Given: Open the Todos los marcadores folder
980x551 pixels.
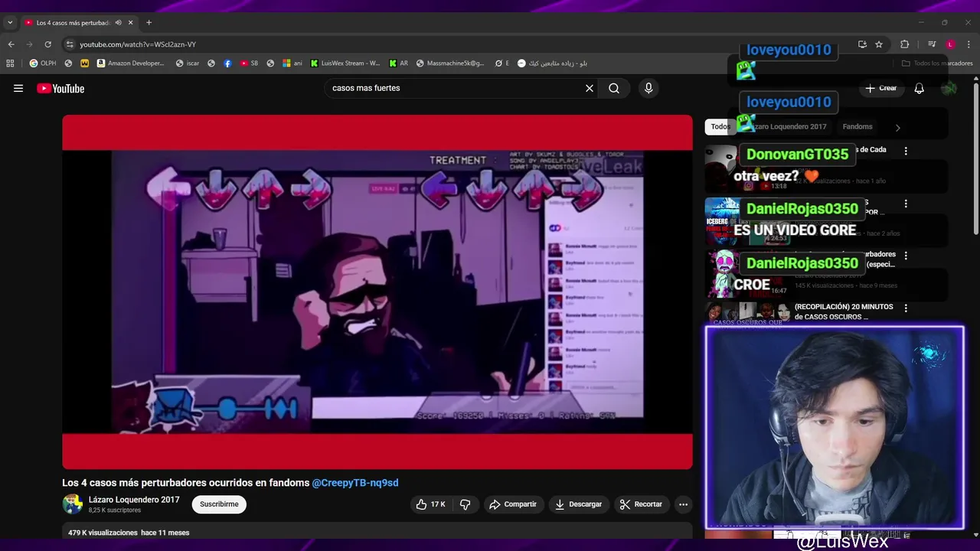Looking at the screenshot, I should (937, 64).
